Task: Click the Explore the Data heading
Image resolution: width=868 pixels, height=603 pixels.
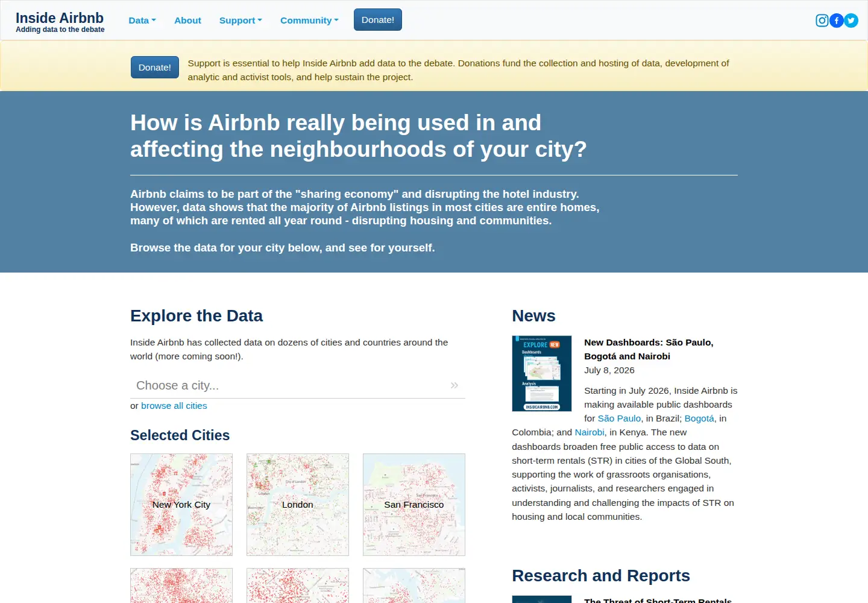Action: click(197, 316)
